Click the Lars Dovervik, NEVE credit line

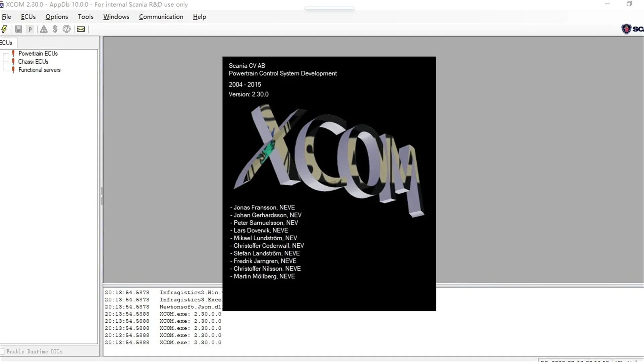point(259,230)
